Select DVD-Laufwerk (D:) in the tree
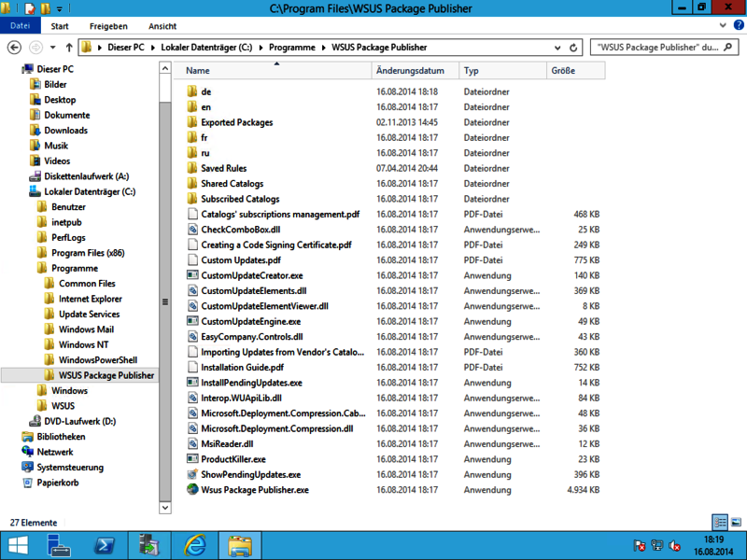Viewport: 747px width, 560px height. (79, 422)
